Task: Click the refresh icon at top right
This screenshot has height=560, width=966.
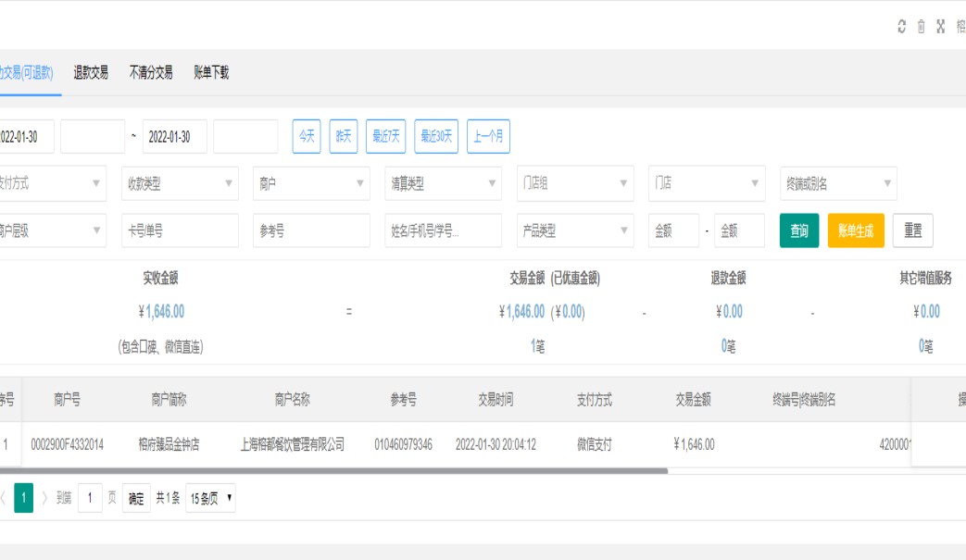Action: 902,27
